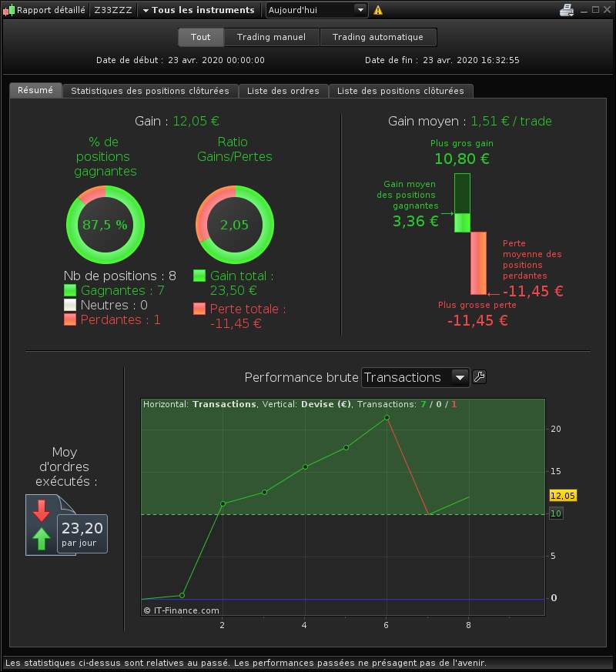Switch to Trading manuel filter
This screenshot has height=672, width=616.
tap(271, 37)
